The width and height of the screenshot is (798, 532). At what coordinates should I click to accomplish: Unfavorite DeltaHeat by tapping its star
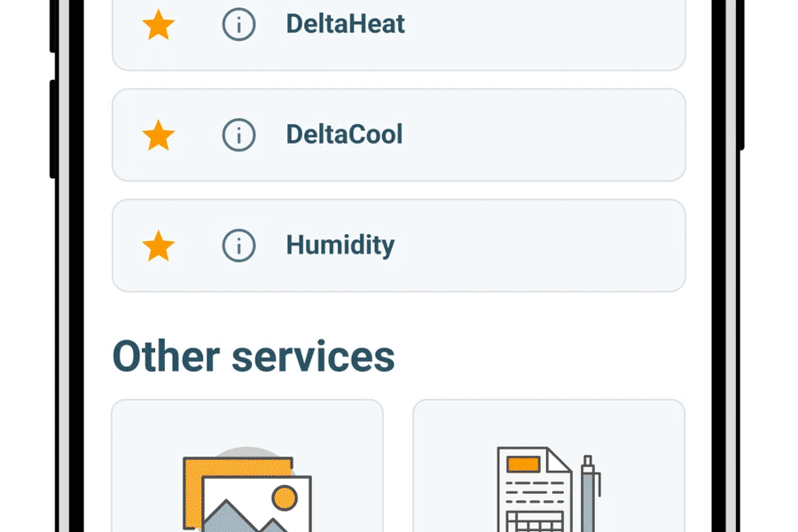point(159,25)
